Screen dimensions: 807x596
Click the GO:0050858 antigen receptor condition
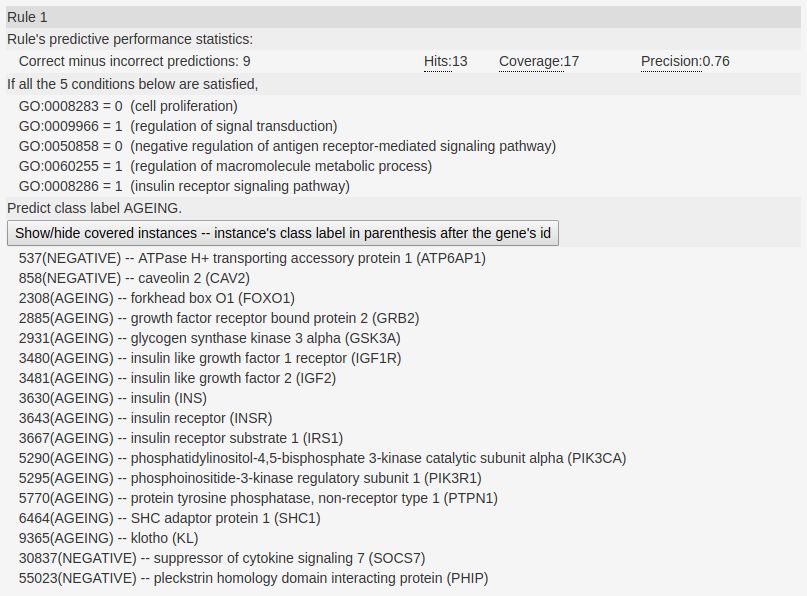click(x=287, y=146)
